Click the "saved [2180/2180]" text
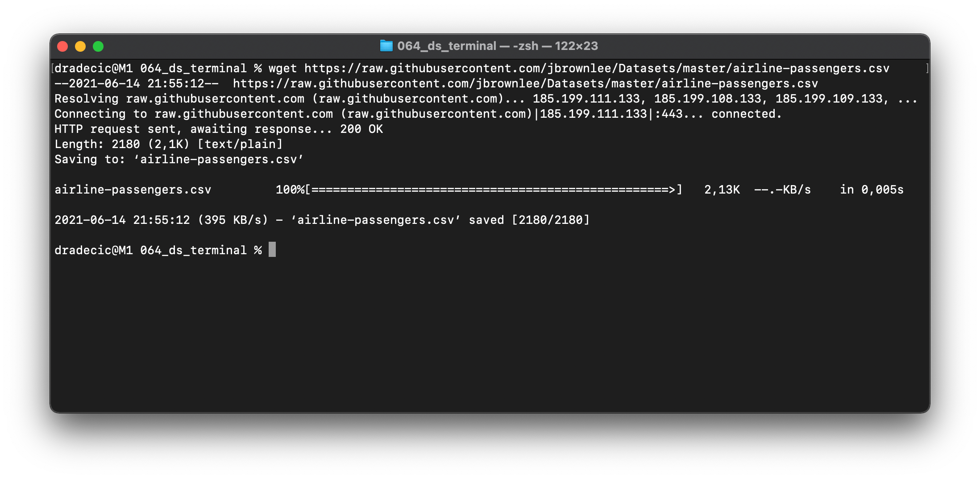This screenshot has height=479, width=980. [x=529, y=220]
